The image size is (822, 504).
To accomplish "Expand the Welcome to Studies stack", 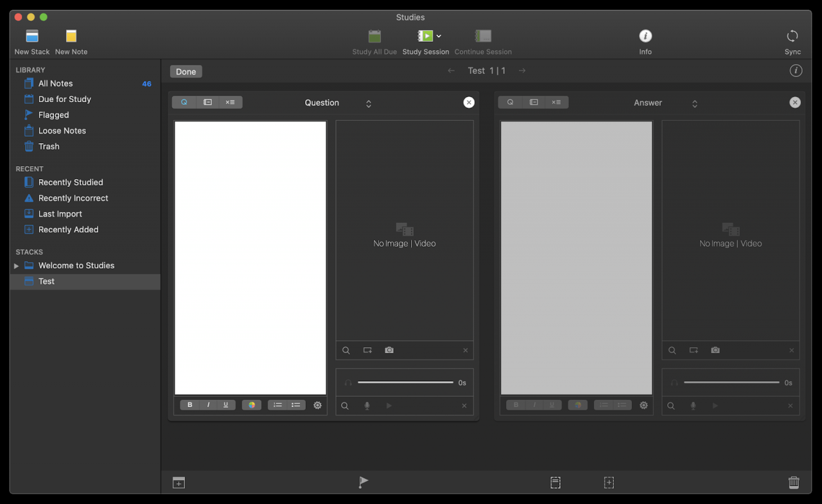I will tap(15, 265).
